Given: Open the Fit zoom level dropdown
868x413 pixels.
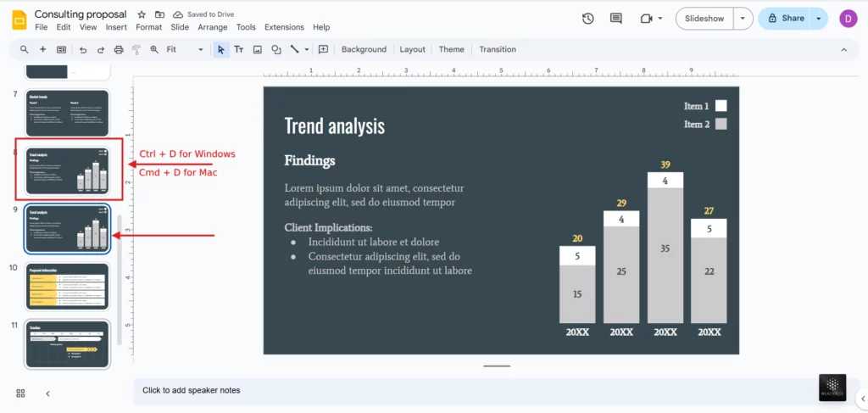Looking at the screenshot, I should [184, 50].
